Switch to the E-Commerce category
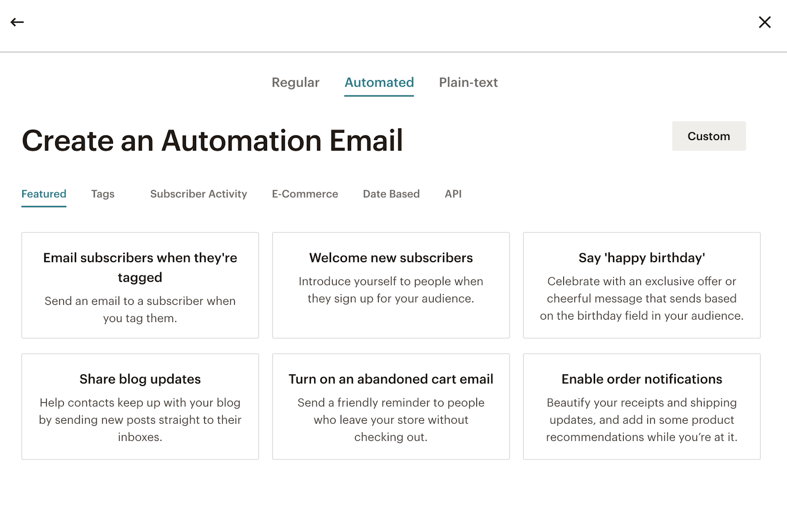Screen dimensions: 787x532 pyautogui.click(x=305, y=194)
